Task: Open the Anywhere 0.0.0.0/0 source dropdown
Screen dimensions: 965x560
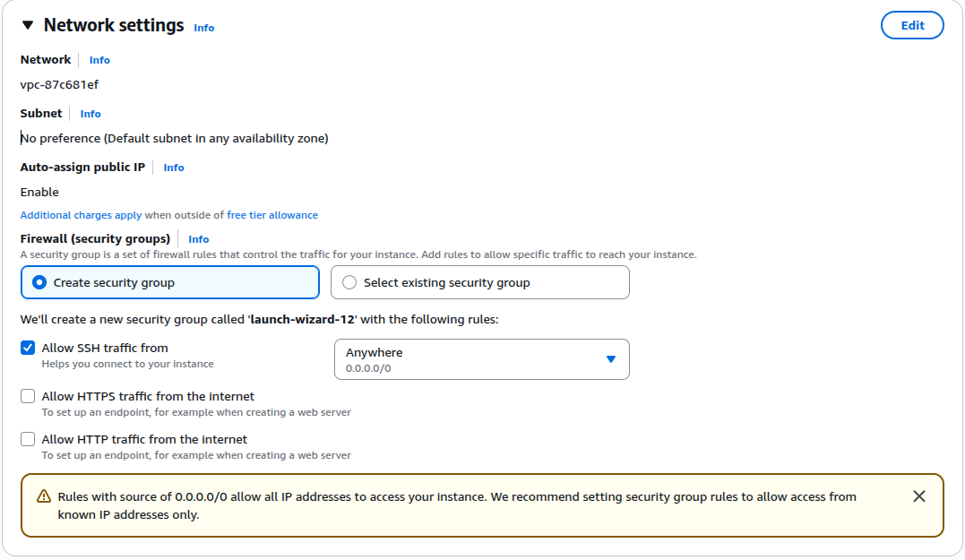Action: [481, 359]
